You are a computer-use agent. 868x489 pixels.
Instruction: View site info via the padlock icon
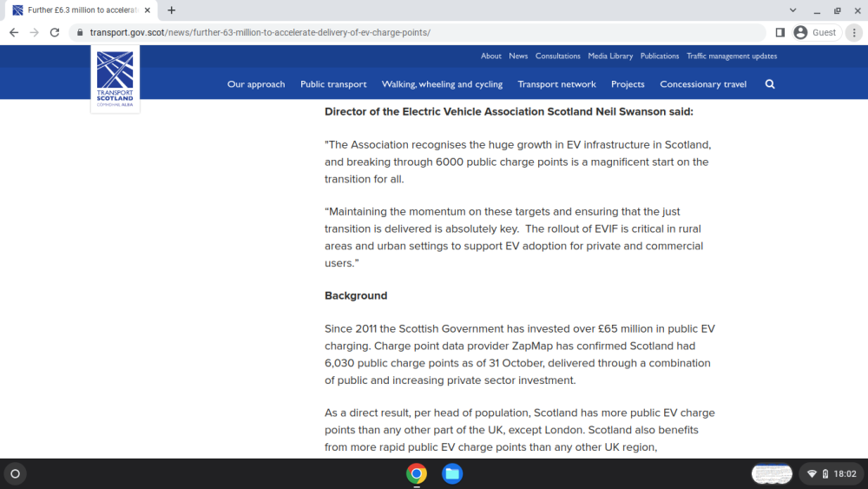80,33
